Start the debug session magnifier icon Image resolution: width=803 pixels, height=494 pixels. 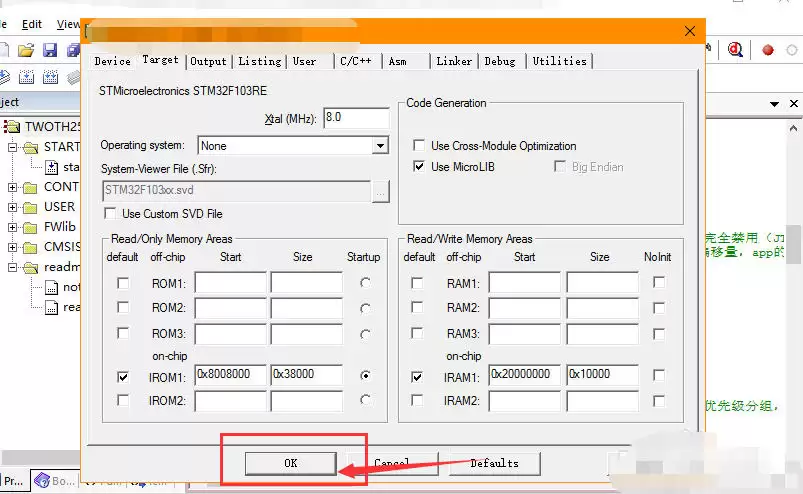(x=735, y=50)
